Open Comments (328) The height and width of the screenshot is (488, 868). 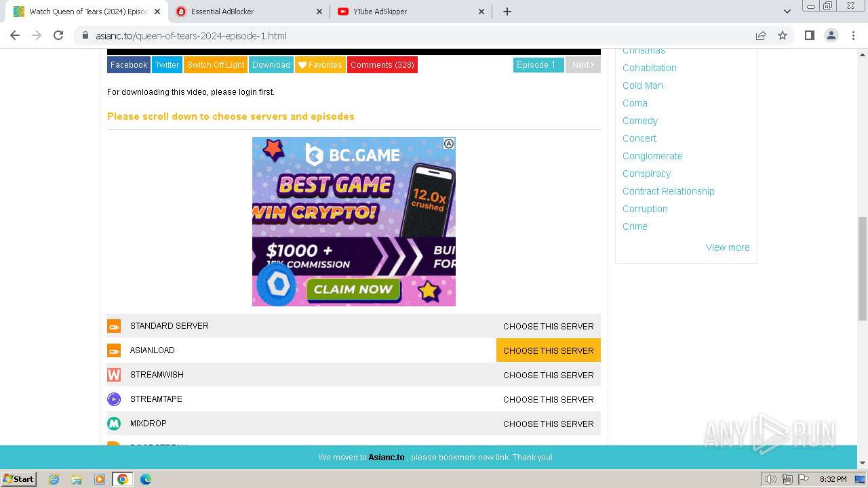tap(382, 65)
